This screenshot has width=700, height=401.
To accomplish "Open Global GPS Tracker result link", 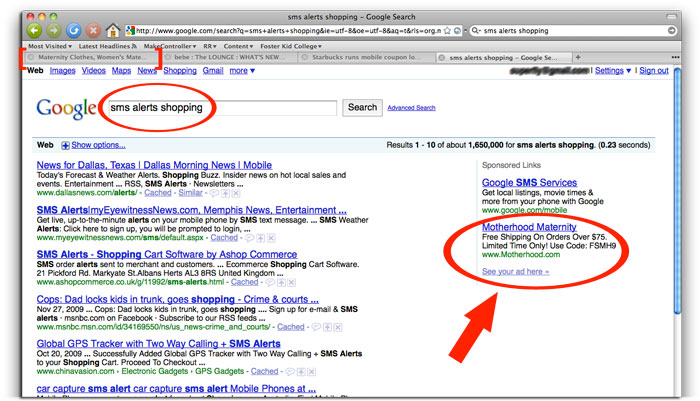I will point(158,344).
